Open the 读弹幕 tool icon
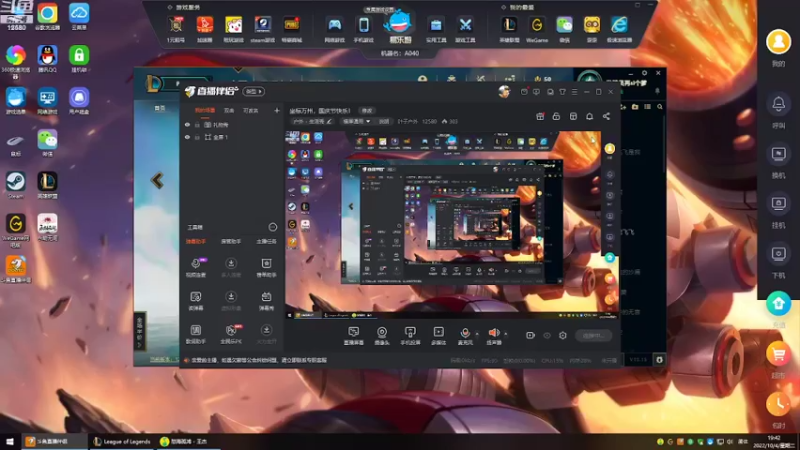This screenshot has width=800, height=450. [195, 301]
